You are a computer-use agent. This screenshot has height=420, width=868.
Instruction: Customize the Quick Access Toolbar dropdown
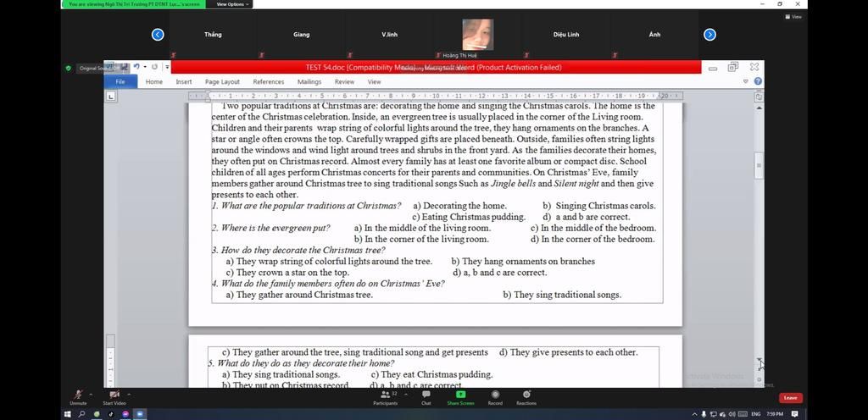coord(167,68)
